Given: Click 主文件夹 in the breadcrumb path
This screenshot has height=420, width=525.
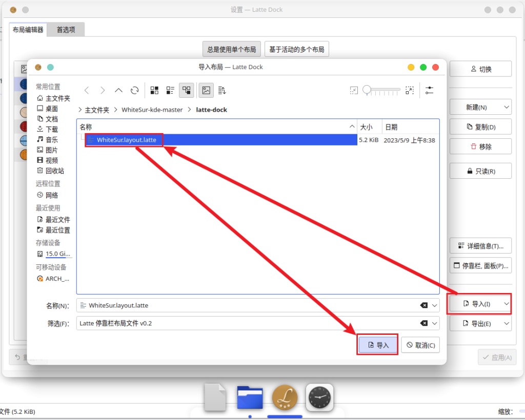Looking at the screenshot, I should click(97, 110).
